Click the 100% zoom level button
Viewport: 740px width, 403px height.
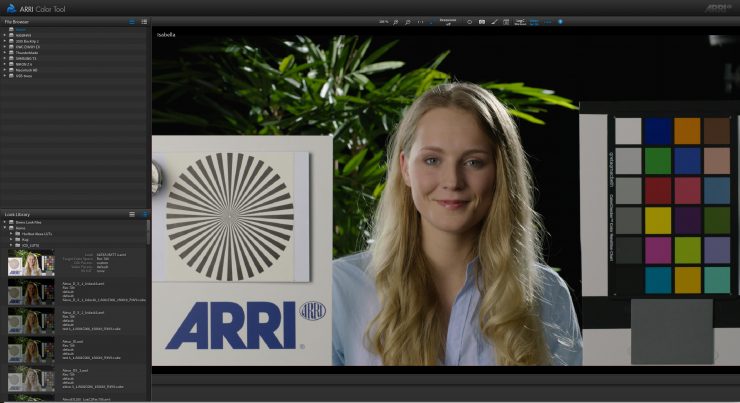(383, 21)
